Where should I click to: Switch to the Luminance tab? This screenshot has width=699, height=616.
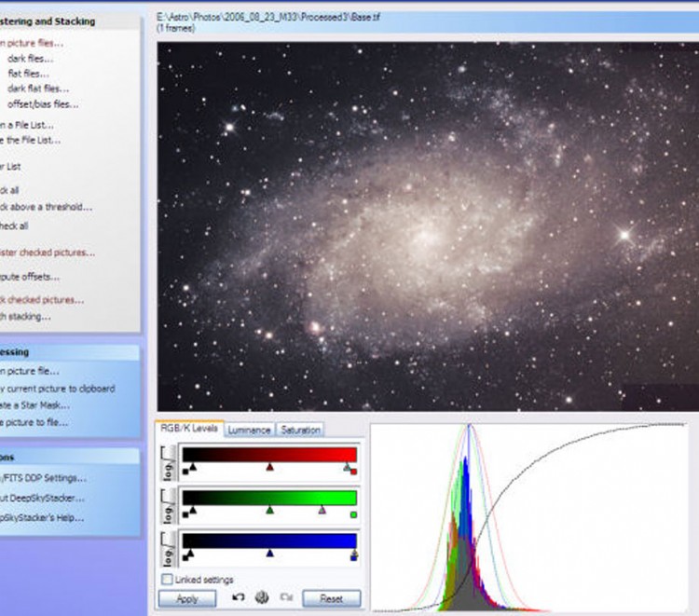pos(249,431)
